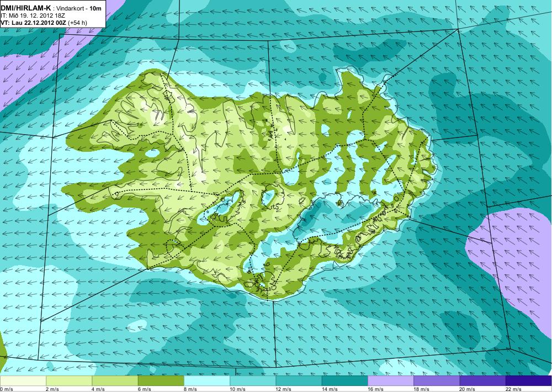This screenshot has height=392, width=552.
Task: Click the '14 m/s' legend label
Action: click(330, 389)
